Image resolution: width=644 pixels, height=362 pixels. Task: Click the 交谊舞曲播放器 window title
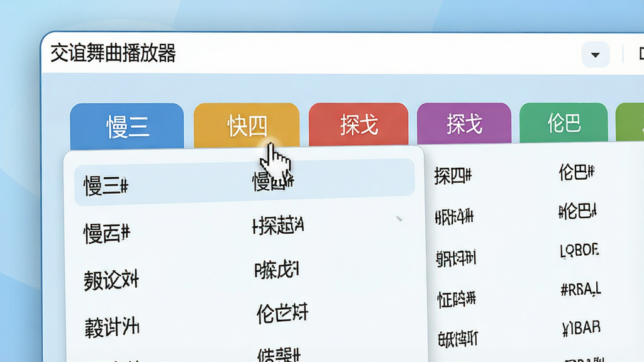[x=113, y=53]
